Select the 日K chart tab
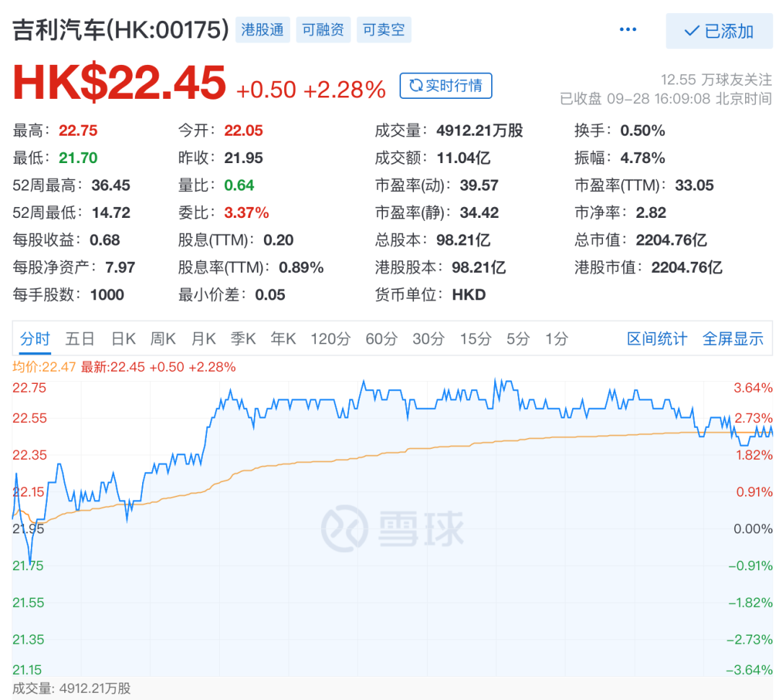The width and height of the screenshot is (779, 700). click(x=123, y=338)
